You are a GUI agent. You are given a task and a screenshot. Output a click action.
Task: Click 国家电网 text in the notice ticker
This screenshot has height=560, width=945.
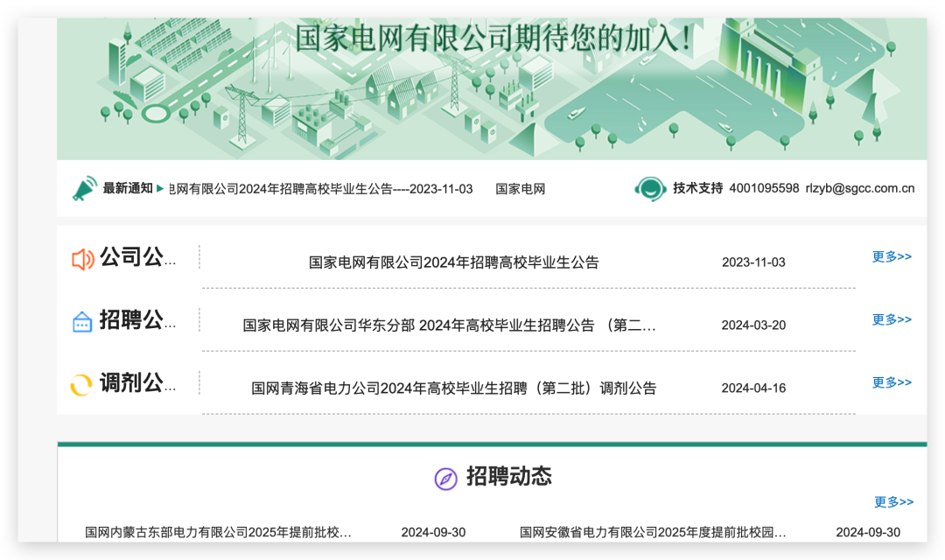tap(520, 189)
